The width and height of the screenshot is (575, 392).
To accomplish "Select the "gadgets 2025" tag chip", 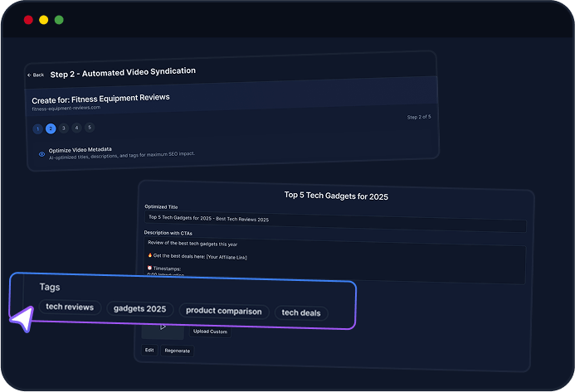I will (x=140, y=309).
